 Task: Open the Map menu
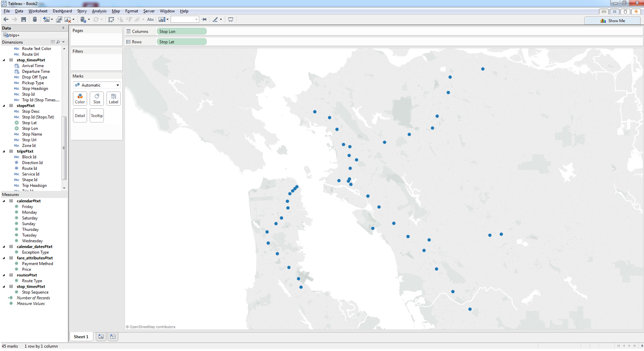click(116, 11)
